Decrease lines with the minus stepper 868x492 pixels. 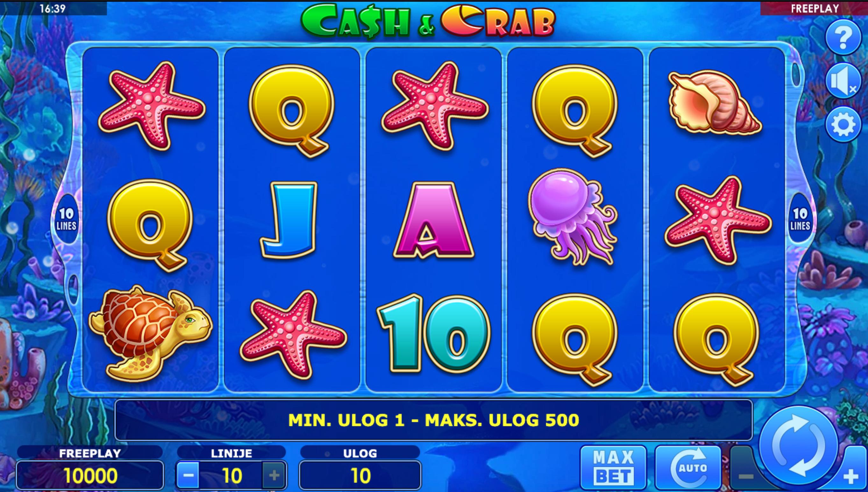point(189,475)
